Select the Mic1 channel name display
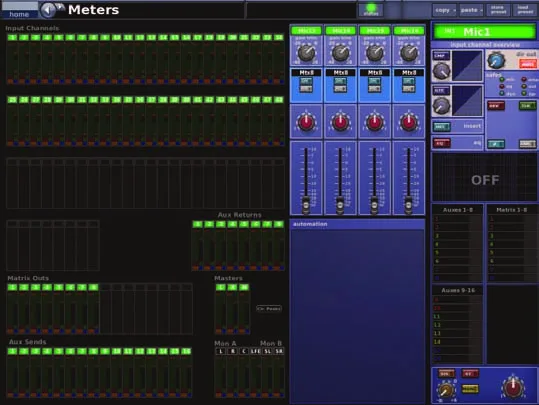This screenshot has width=539, height=405. coord(484,32)
